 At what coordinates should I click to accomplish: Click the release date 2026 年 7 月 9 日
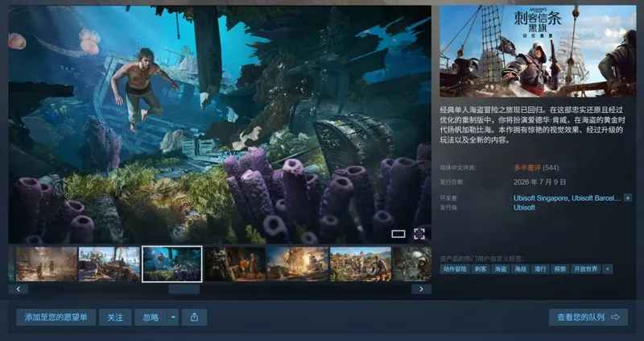tap(539, 182)
